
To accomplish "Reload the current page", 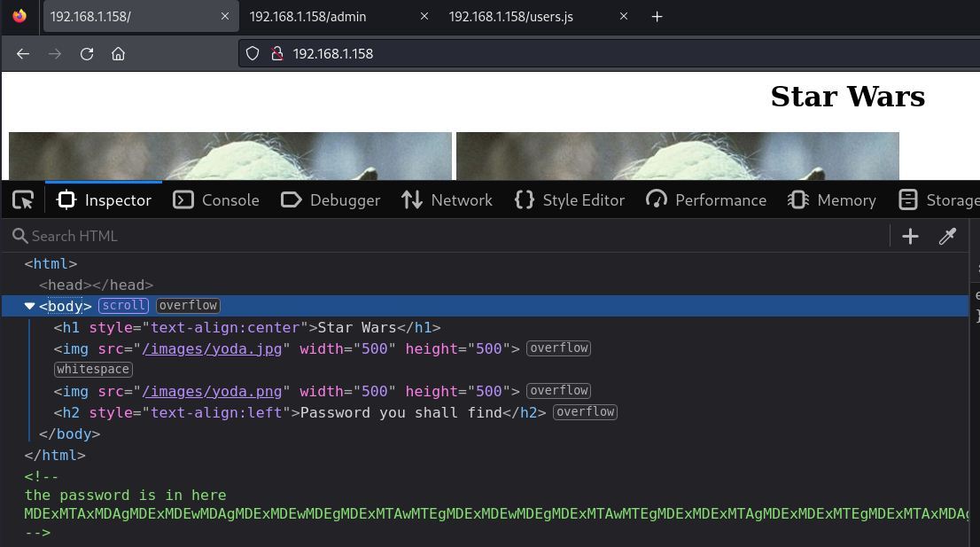I will point(87,54).
